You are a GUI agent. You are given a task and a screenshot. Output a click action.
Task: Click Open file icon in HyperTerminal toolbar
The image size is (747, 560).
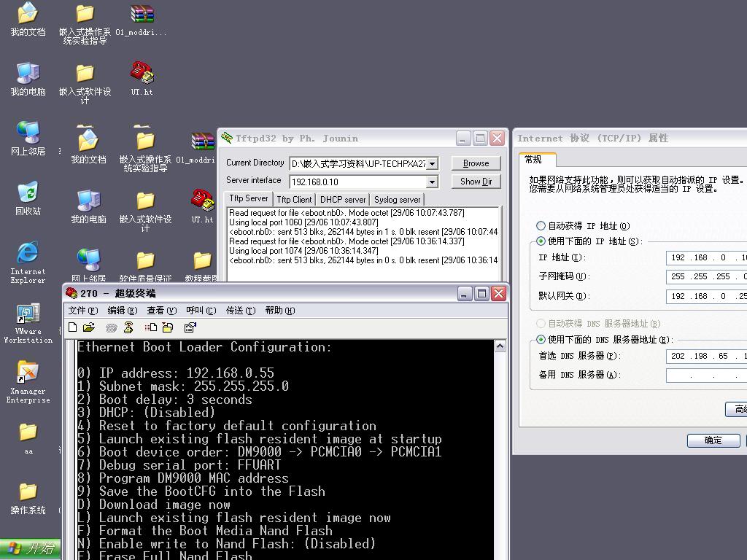click(x=88, y=327)
